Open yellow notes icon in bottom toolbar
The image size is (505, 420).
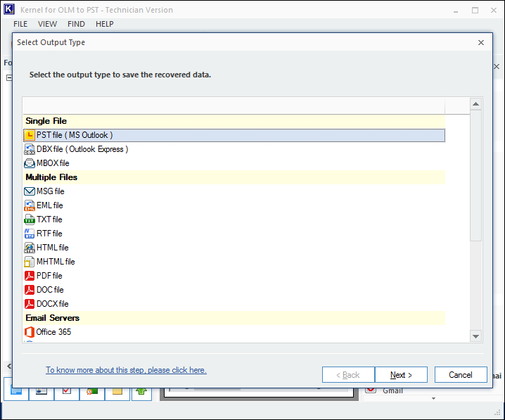[x=117, y=391]
